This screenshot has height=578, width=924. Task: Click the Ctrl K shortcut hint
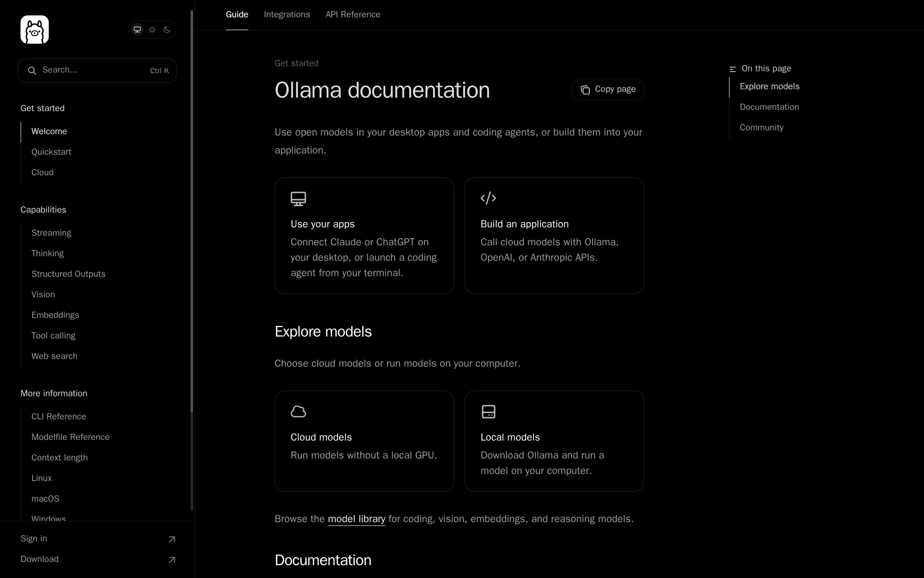click(x=159, y=71)
